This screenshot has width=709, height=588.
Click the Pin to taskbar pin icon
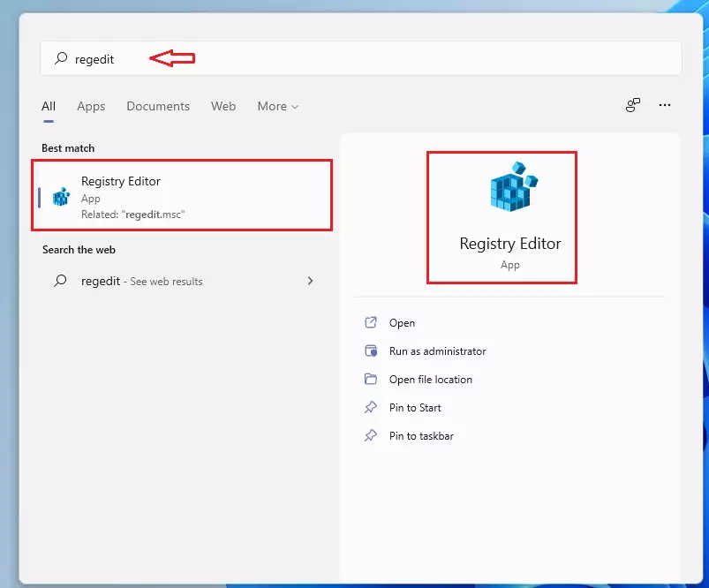(371, 435)
